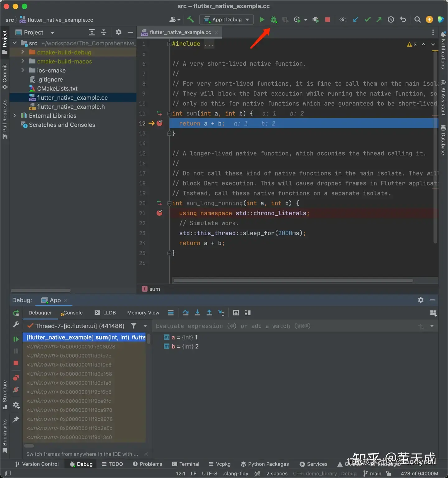Open TODO tool window
Image resolution: width=448 pixels, height=478 pixels.
click(112, 464)
